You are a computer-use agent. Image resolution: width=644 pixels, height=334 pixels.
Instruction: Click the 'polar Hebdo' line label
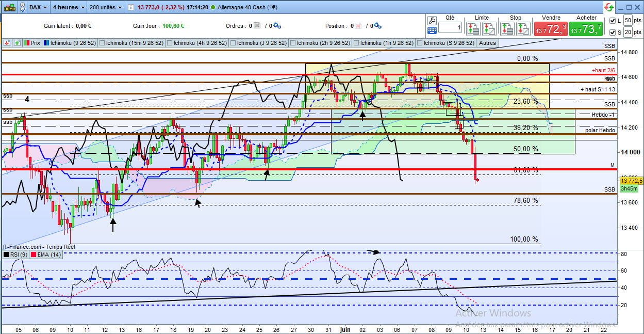click(x=600, y=130)
